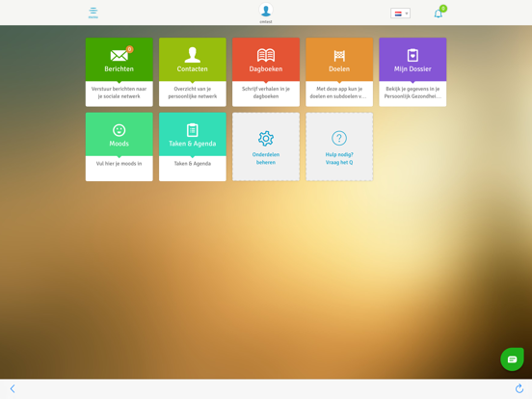The height and width of the screenshot is (399, 532).
Task: Open the Contacten person icon
Action: point(193,55)
